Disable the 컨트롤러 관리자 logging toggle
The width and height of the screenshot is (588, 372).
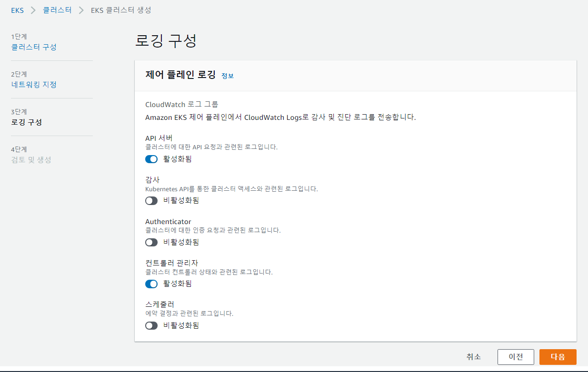[151, 284]
